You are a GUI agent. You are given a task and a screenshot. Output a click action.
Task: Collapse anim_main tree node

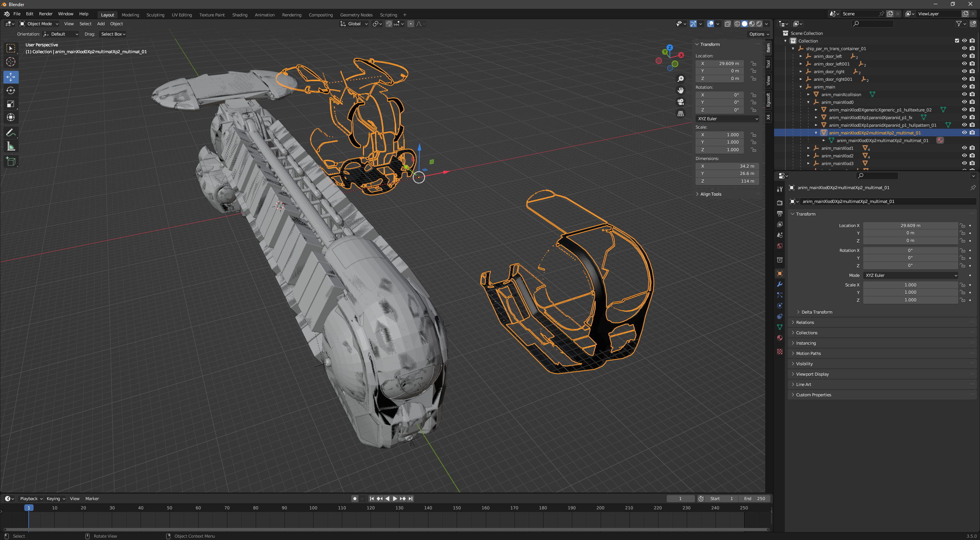pyautogui.click(x=801, y=87)
